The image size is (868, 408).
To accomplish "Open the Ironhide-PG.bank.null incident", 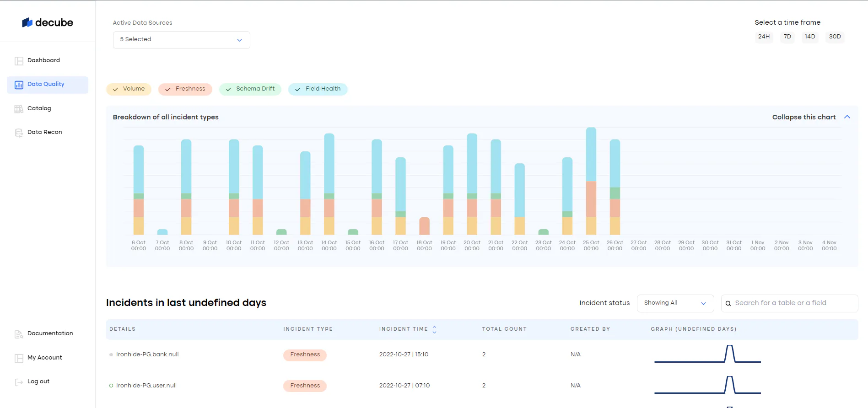I will [x=147, y=354].
